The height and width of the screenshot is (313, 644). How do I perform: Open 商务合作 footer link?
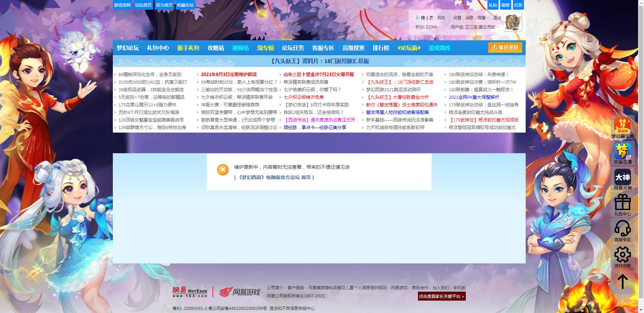(x=420, y=288)
